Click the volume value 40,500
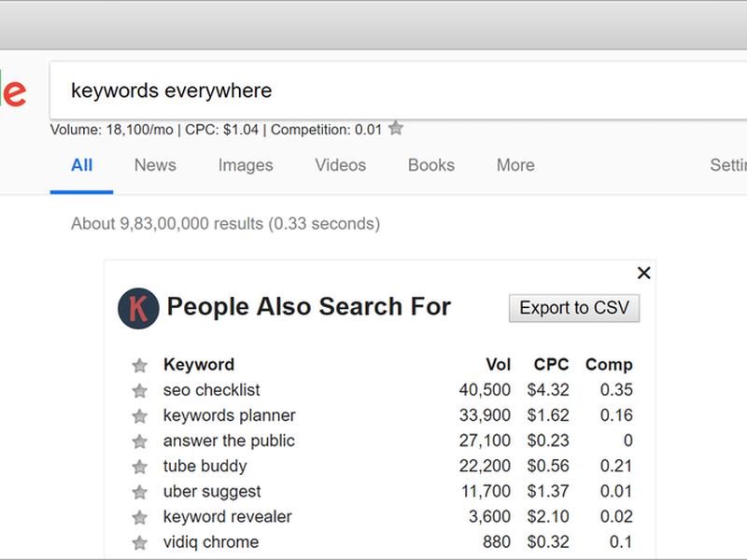This screenshot has width=747, height=560. click(x=485, y=390)
